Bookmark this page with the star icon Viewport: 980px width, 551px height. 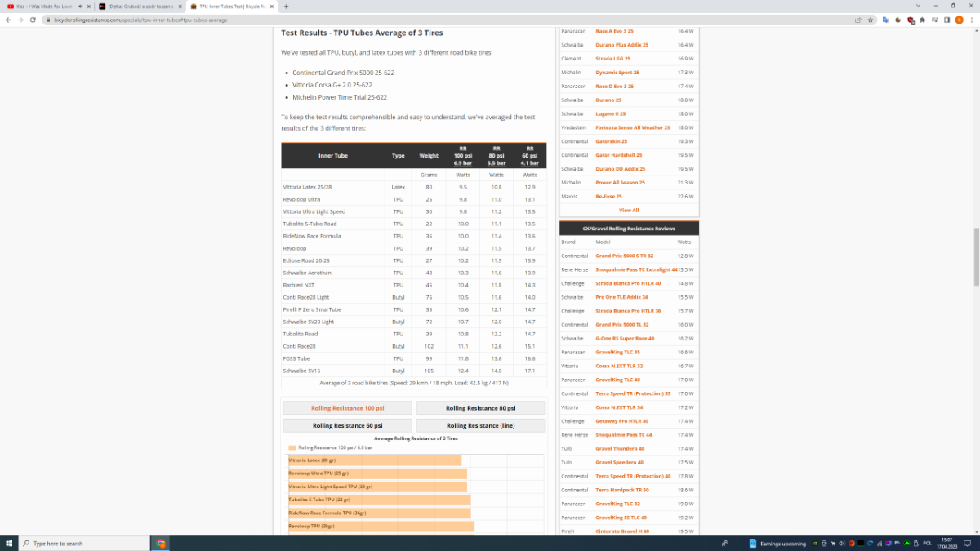tap(871, 20)
